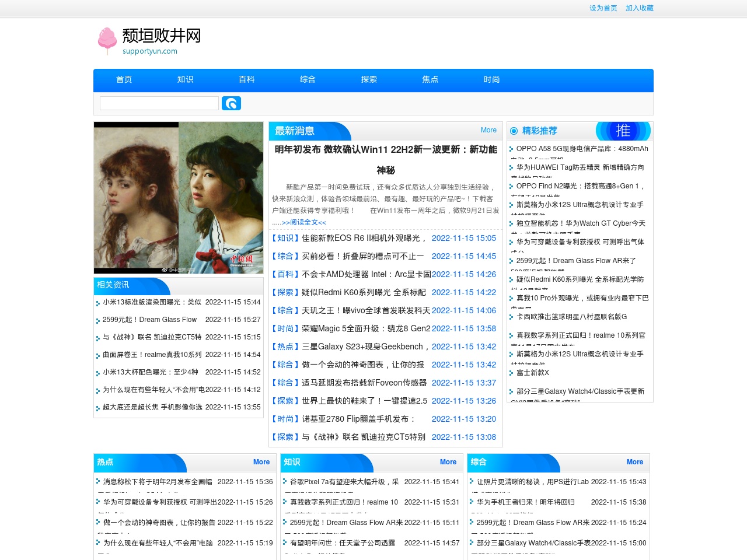This screenshot has height=560, width=747.
Task: Click the 加入收藏 link
Action: tap(640, 8)
